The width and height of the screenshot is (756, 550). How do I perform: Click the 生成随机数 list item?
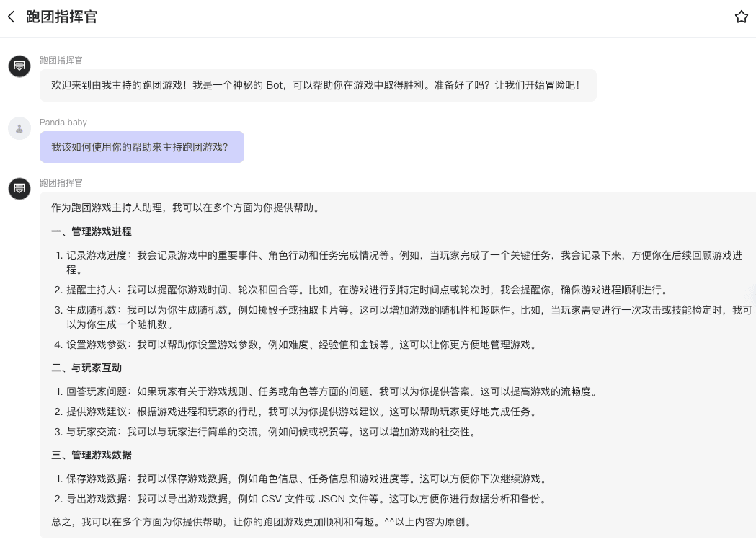tap(404, 310)
